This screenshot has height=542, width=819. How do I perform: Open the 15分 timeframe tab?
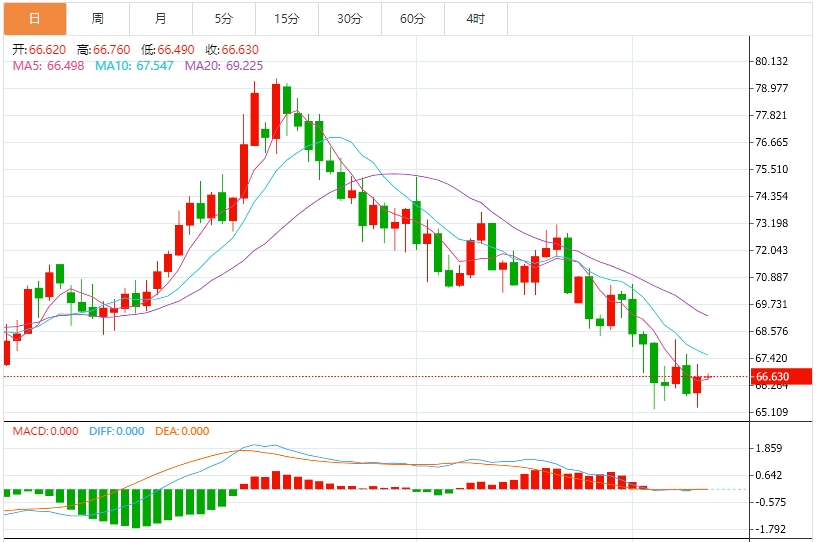287,19
